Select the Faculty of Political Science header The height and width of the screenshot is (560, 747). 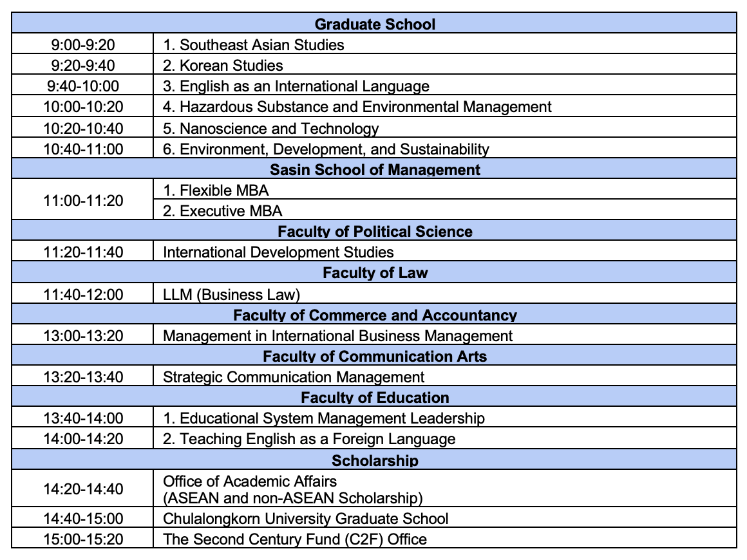tap(373, 231)
